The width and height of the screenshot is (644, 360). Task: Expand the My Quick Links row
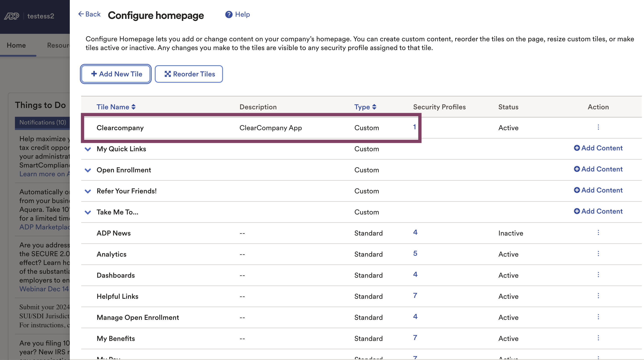click(x=88, y=149)
